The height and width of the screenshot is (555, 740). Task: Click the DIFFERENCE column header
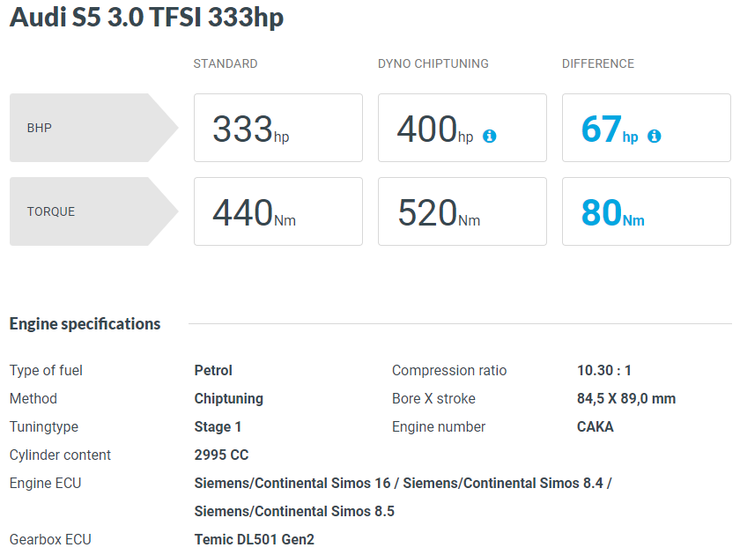(598, 64)
